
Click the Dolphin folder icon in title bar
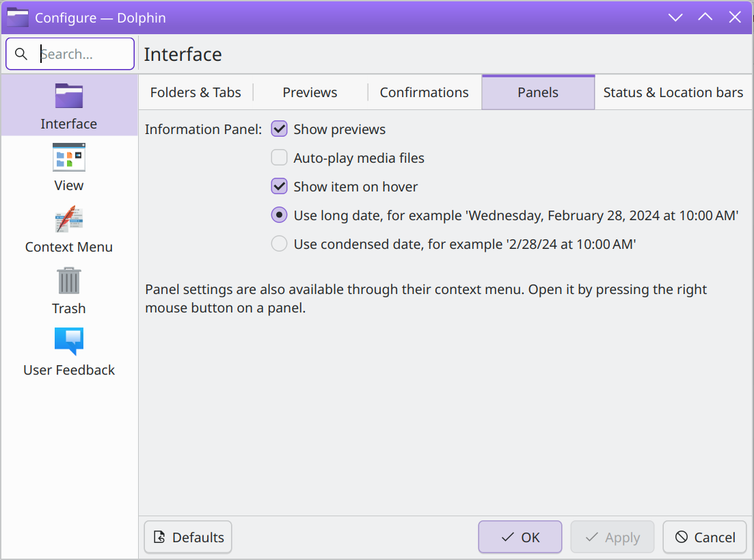(x=18, y=17)
